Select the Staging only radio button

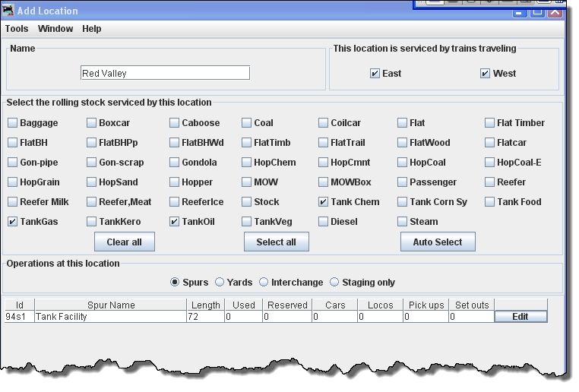click(334, 282)
